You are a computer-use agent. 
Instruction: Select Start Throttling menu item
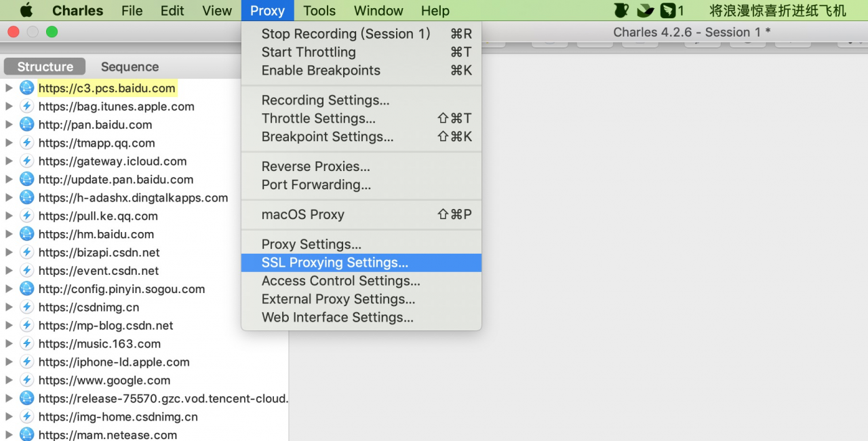(x=361, y=52)
